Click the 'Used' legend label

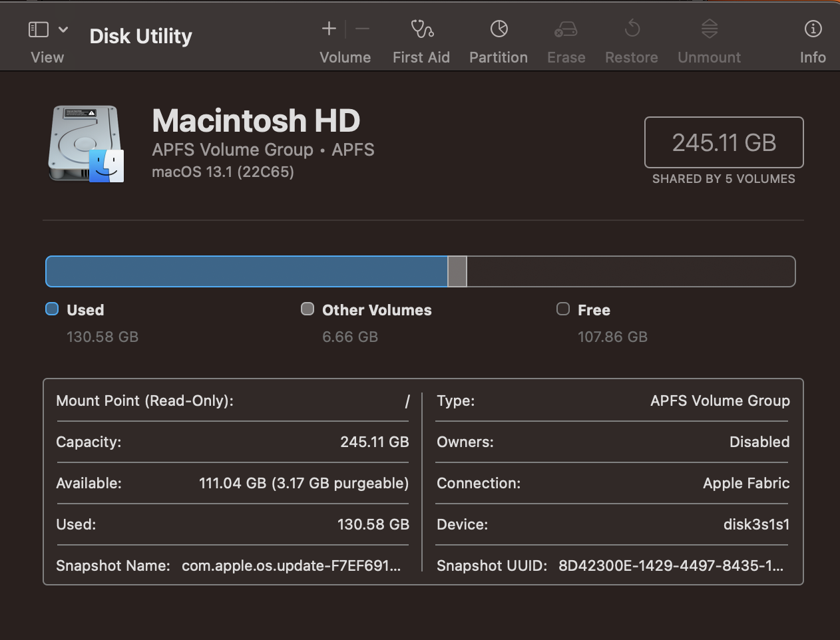[85, 310]
